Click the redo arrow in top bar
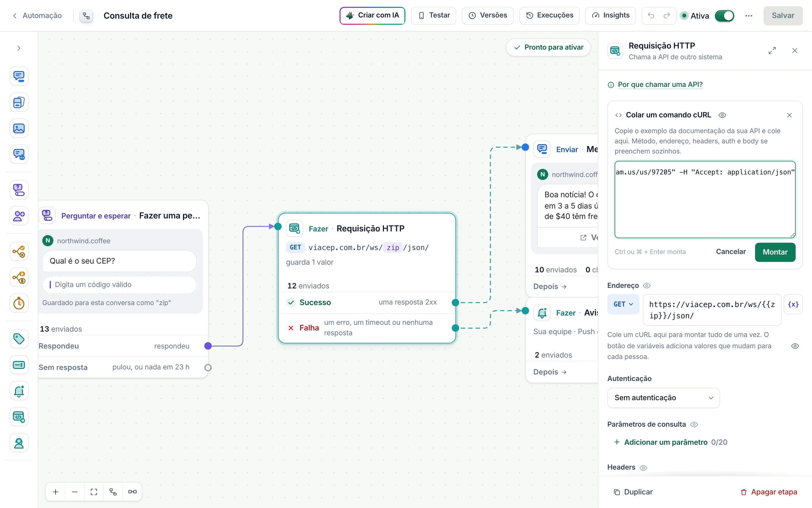Image resolution: width=812 pixels, height=508 pixels. click(x=667, y=16)
